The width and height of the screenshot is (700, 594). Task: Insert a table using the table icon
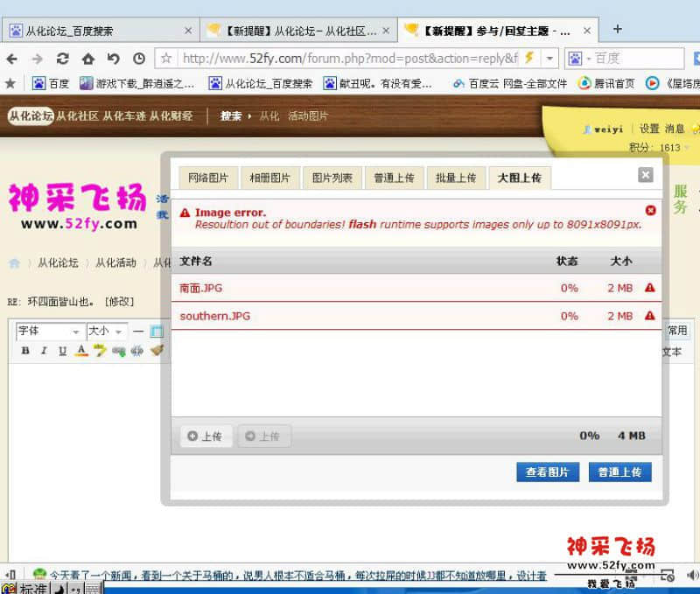click(x=156, y=332)
